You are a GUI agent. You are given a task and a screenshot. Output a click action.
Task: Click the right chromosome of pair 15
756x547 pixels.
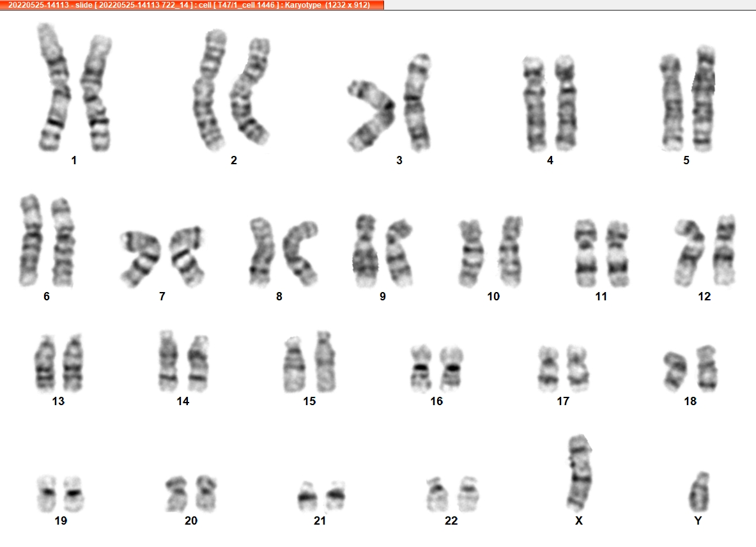click(325, 362)
